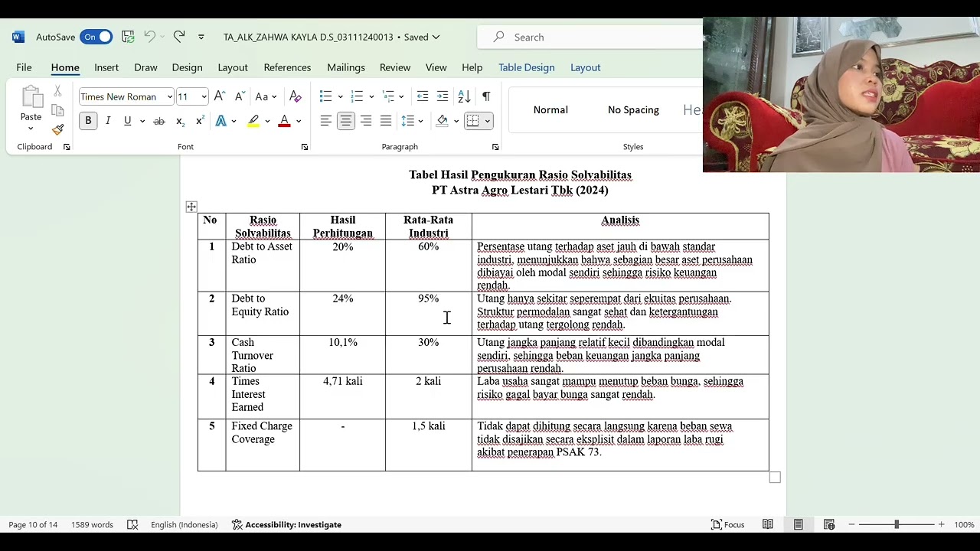Switch to Read Mode view icon
Image resolution: width=980 pixels, height=551 pixels.
[x=767, y=524]
